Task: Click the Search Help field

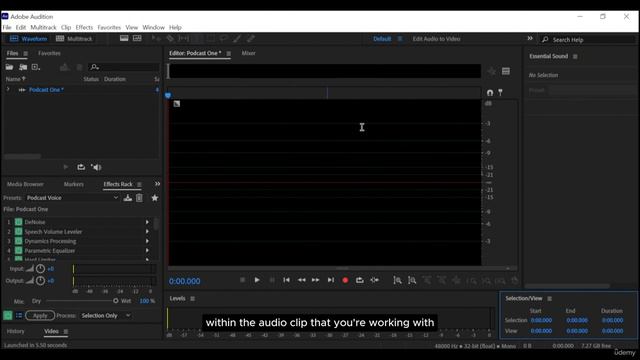Action: (x=588, y=40)
